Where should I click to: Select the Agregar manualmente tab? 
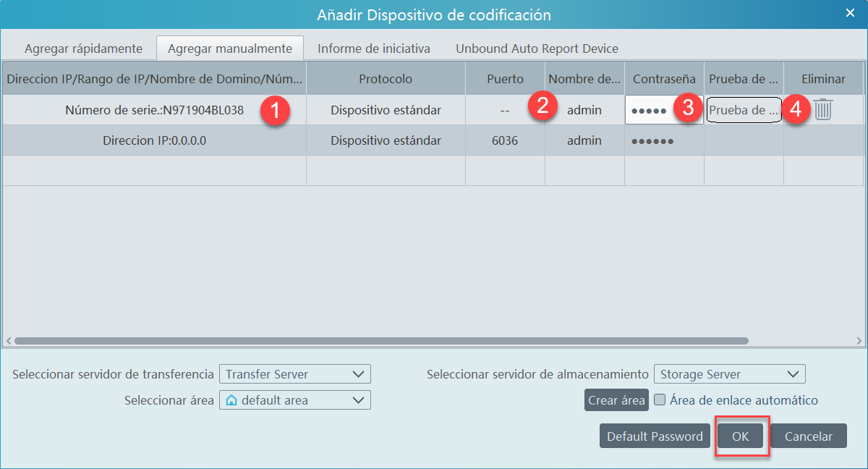[x=230, y=48]
